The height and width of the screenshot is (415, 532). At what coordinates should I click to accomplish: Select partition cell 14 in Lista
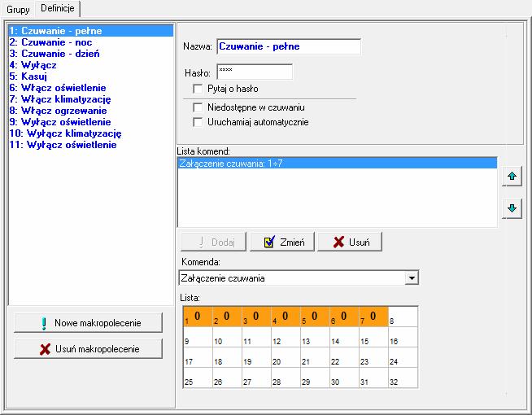344,337
